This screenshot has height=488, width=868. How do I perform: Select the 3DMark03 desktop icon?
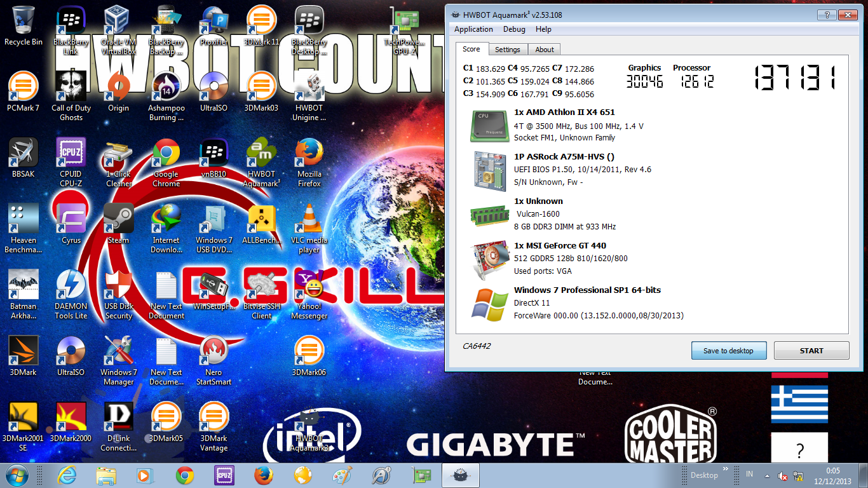pos(261,92)
